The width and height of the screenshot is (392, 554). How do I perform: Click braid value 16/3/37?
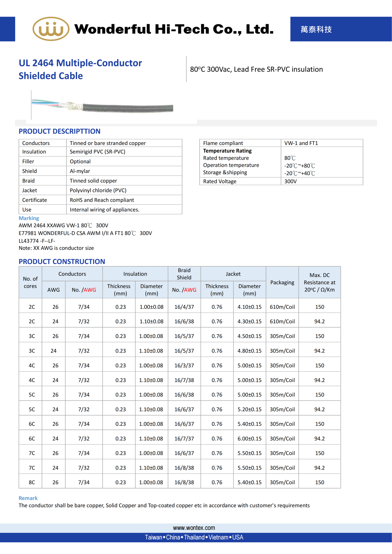[184, 365]
